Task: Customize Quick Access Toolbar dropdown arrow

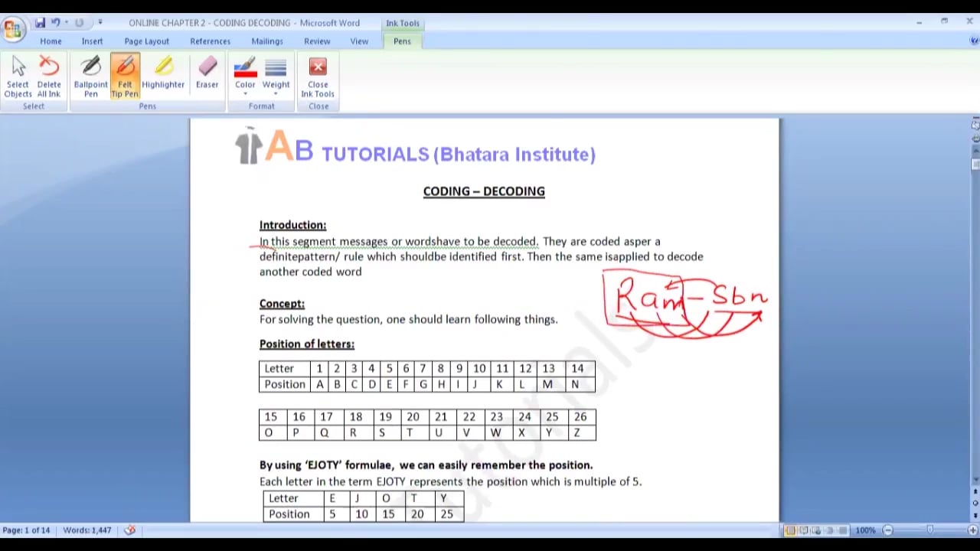Action: pyautogui.click(x=100, y=22)
